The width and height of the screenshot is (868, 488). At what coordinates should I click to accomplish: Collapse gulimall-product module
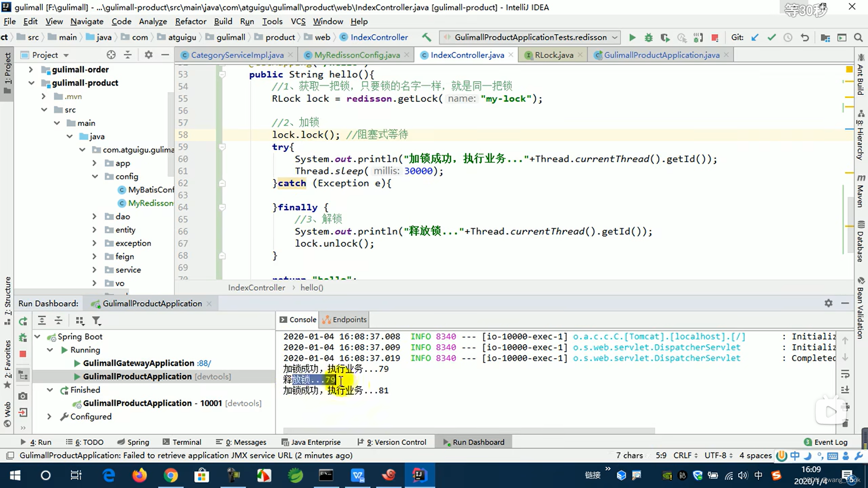click(31, 83)
